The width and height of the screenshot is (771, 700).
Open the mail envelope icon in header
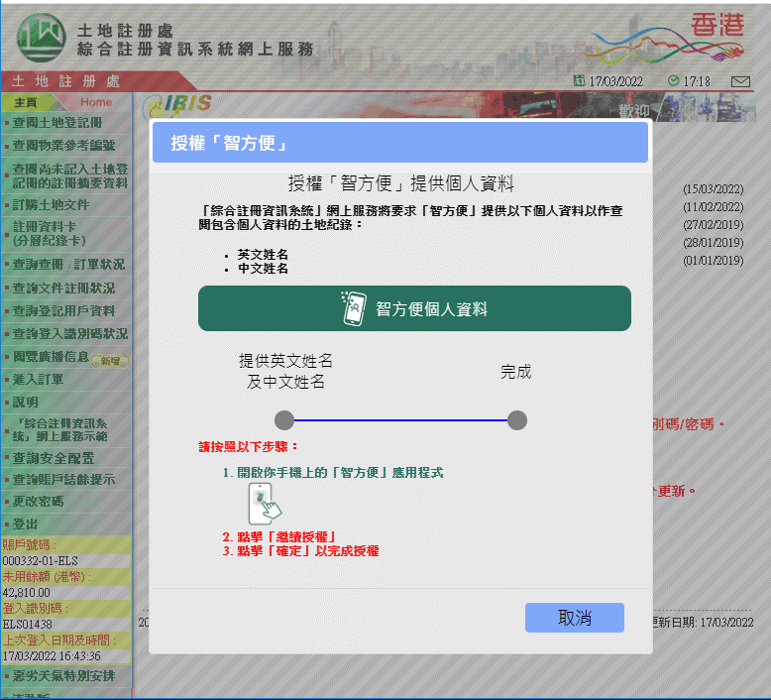[x=740, y=81]
